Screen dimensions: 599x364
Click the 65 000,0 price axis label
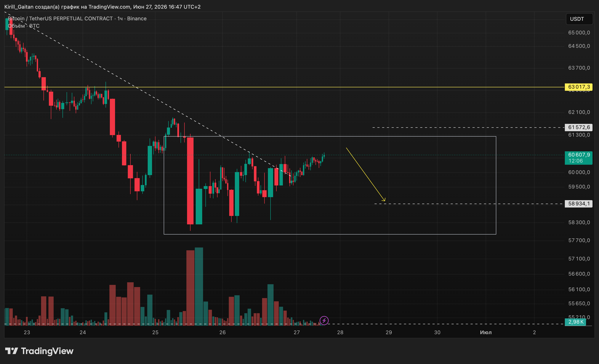tap(579, 33)
